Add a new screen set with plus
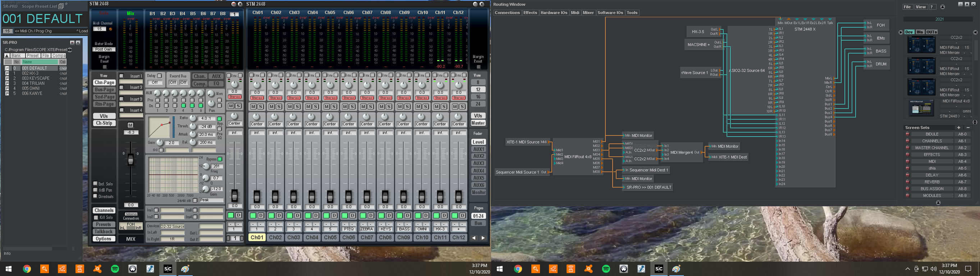This screenshot has height=276, width=980. pos(958,128)
